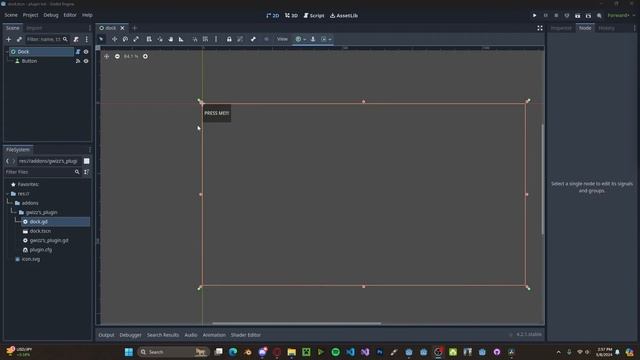Lock the selected node
Screen dimensions: 640x360
pos(229,39)
